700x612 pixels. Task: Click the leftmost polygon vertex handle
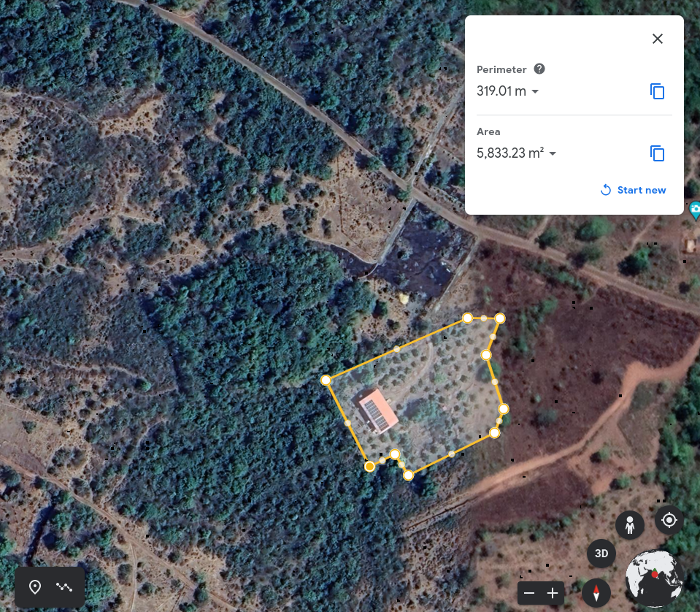326,380
